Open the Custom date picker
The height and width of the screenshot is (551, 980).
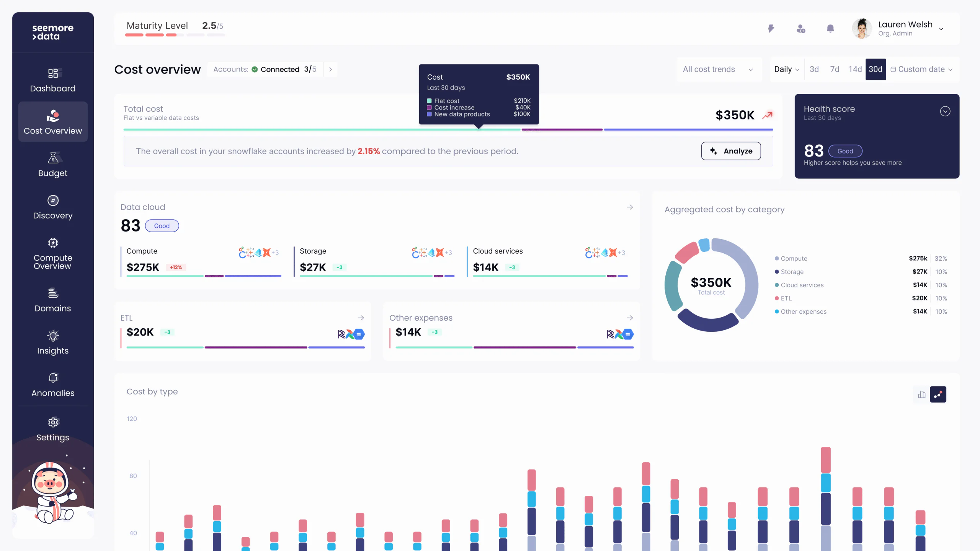(922, 70)
